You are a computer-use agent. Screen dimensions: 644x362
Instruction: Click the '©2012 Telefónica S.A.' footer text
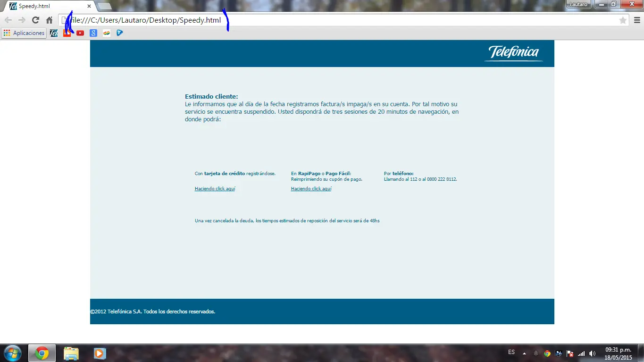click(152, 311)
